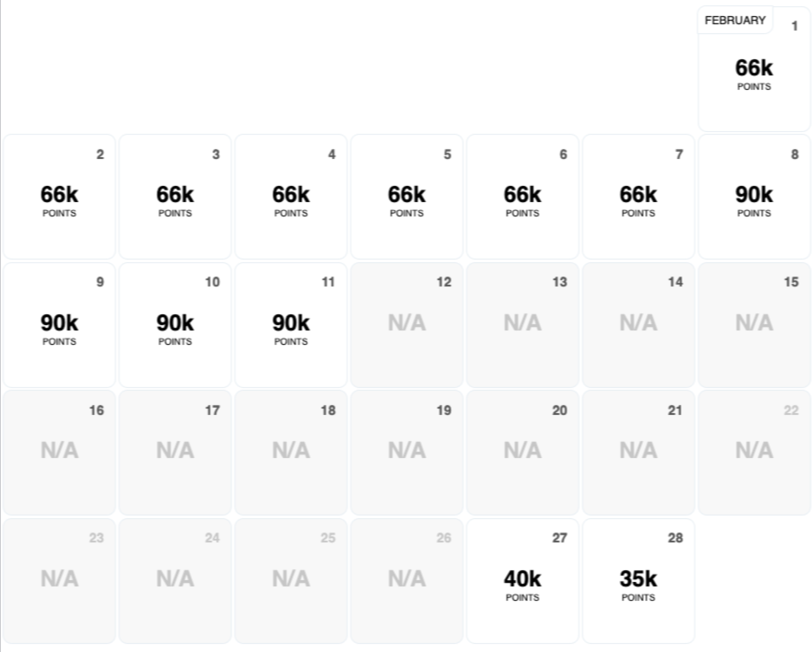Select February 7 date cell

pyautogui.click(x=639, y=198)
